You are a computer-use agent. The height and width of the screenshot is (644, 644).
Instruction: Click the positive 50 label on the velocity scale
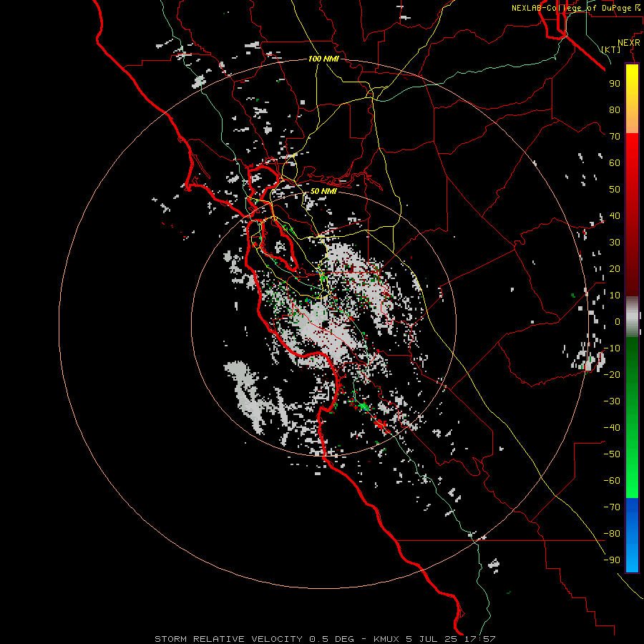click(615, 190)
